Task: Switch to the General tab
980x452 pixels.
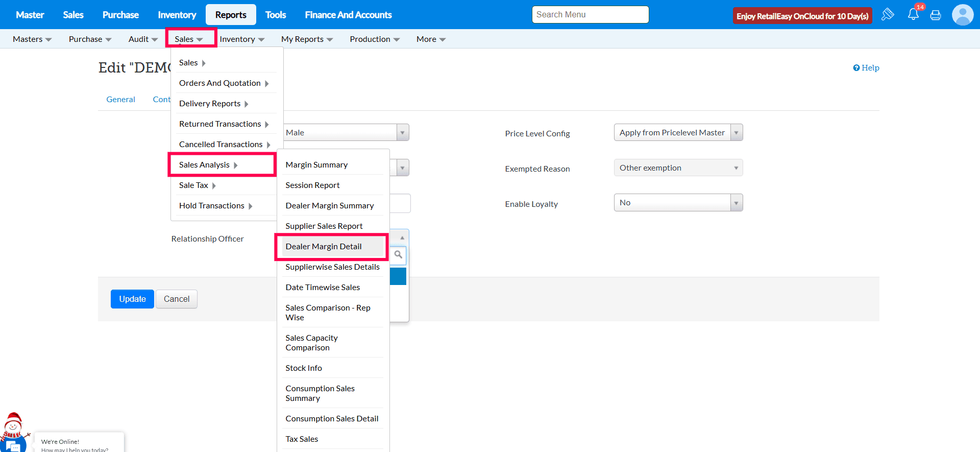Action: point(120,100)
